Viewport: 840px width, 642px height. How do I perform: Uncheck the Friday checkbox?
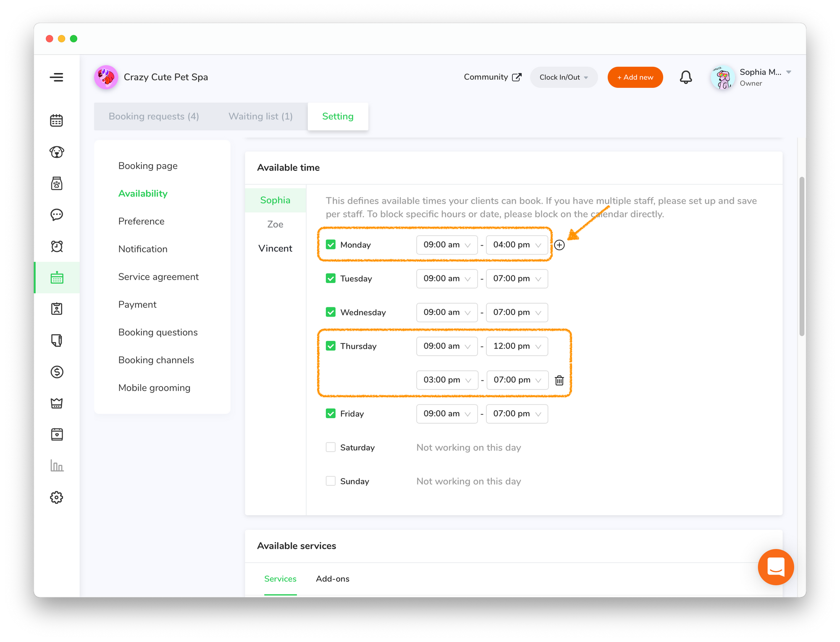331,414
